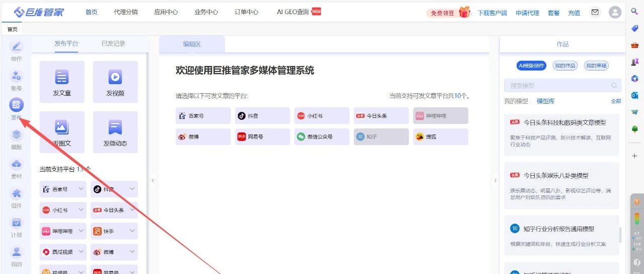Open the 计划 calendar icon
Screen dimensions: 644x274
click(x=17, y=223)
